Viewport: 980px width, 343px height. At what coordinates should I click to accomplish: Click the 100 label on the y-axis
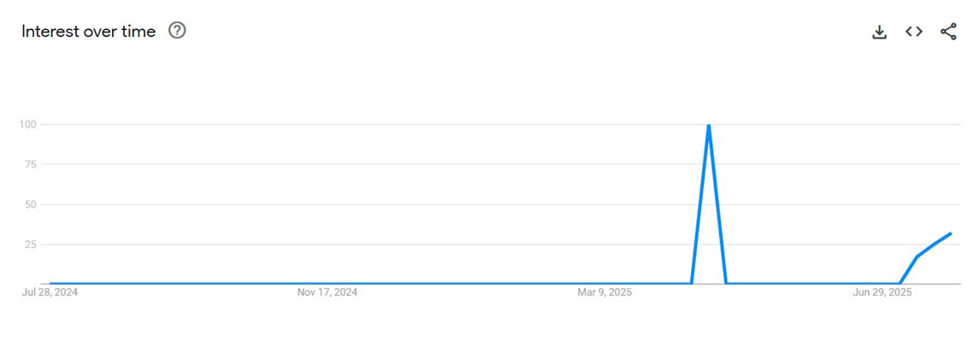click(28, 124)
